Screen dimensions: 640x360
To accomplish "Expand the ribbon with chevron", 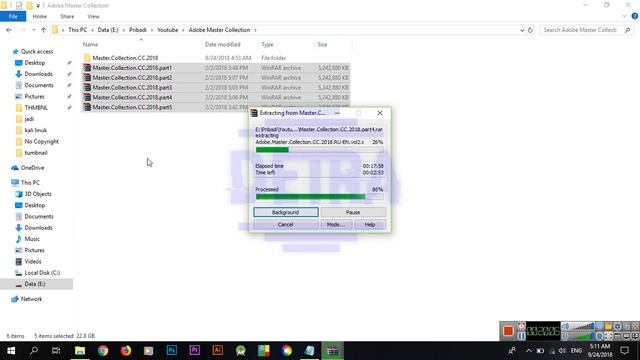I will pyautogui.click(x=624, y=16).
